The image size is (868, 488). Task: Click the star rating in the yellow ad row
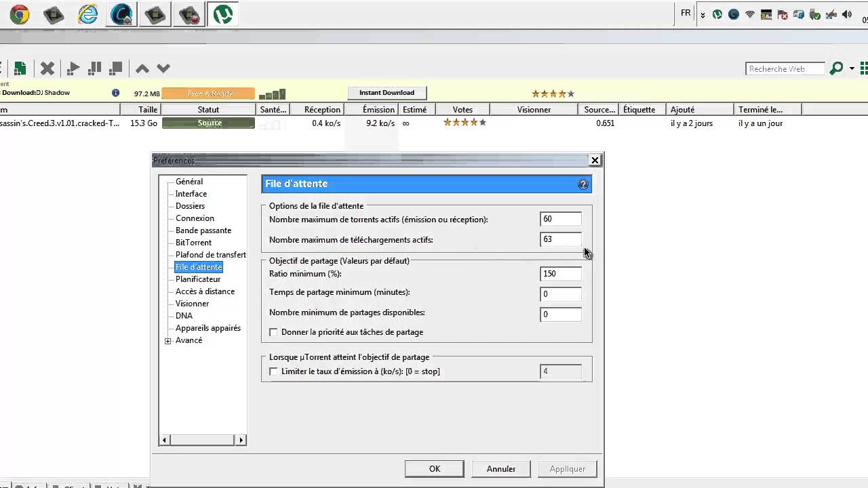click(553, 94)
